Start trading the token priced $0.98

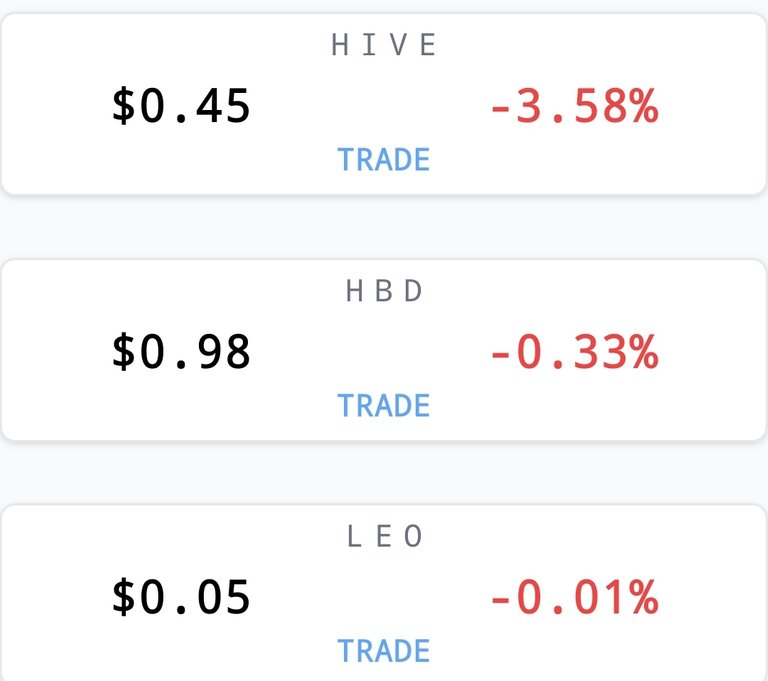(x=384, y=406)
